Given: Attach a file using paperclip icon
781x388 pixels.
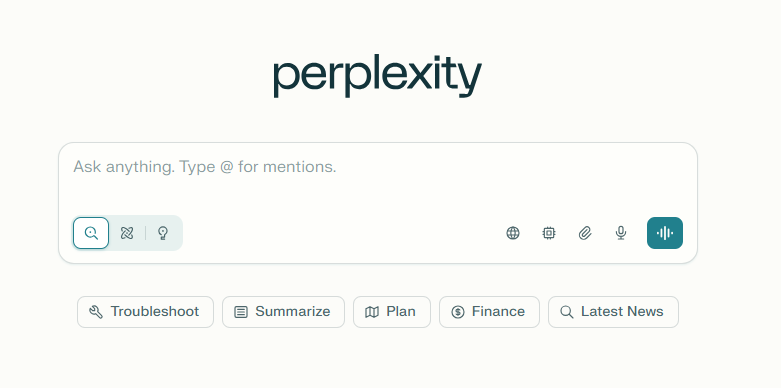Looking at the screenshot, I should pos(585,233).
